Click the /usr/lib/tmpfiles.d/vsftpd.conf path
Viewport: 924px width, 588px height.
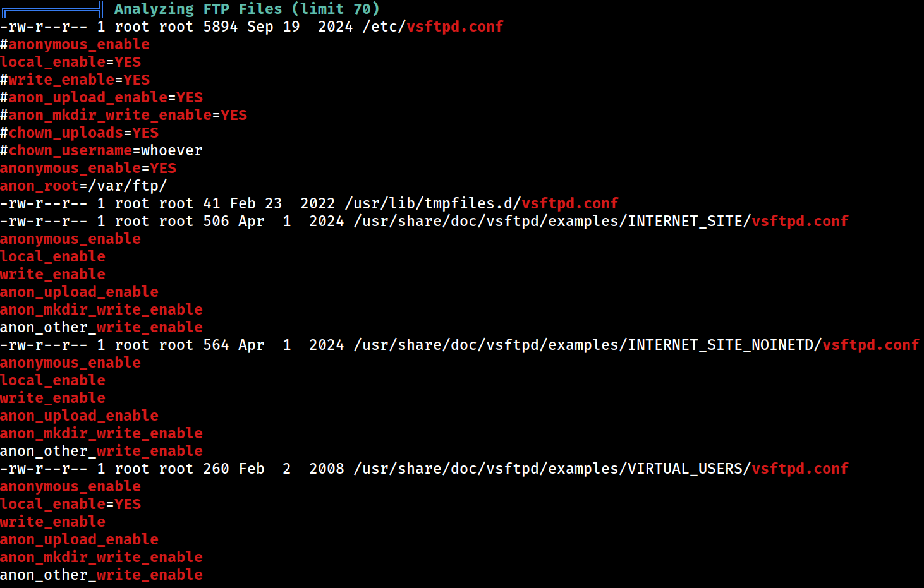coord(482,203)
